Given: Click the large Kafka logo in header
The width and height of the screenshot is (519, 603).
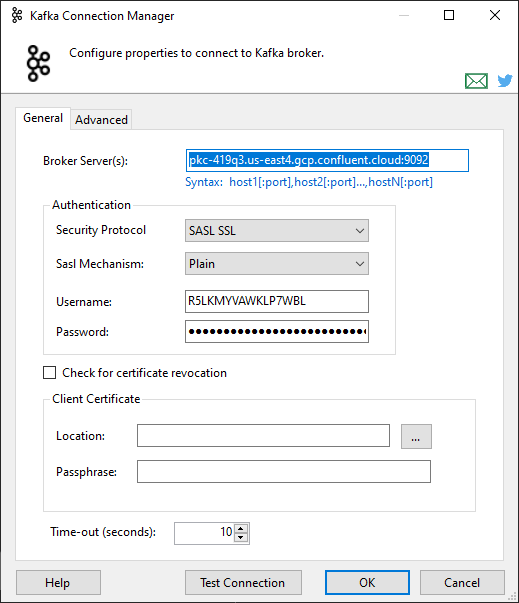Looking at the screenshot, I should (x=38, y=63).
